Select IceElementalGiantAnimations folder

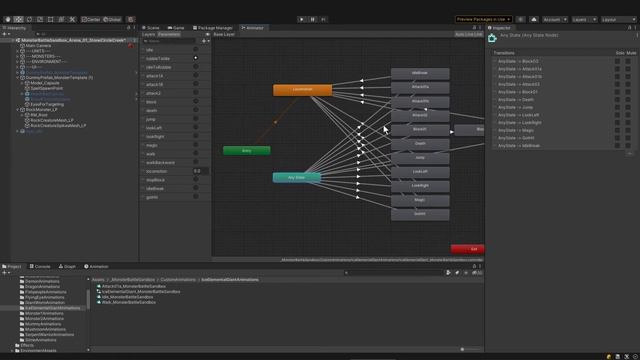pos(52,308)
